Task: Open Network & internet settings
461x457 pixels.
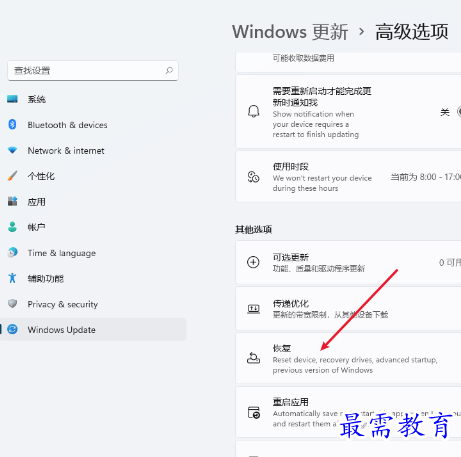Action: [x=66, y=151]
